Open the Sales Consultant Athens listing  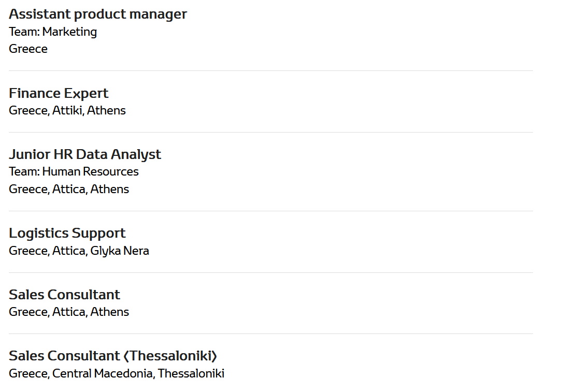[x=64, y=295]
